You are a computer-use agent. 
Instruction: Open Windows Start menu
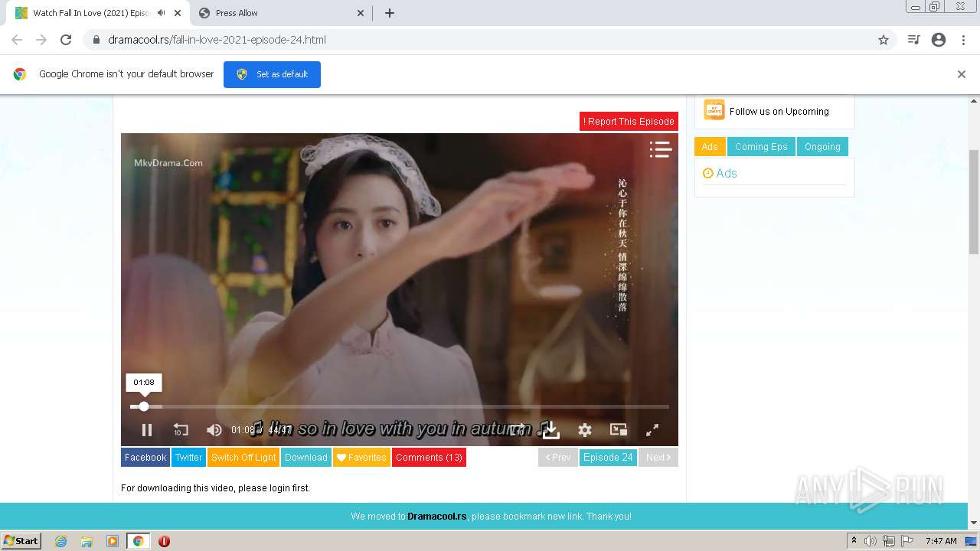[21, 541]
